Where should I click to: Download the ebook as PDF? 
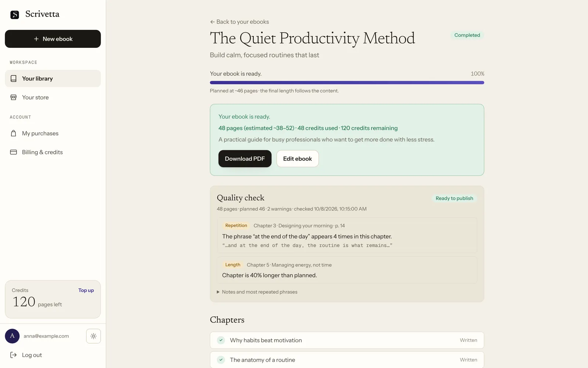245,159
